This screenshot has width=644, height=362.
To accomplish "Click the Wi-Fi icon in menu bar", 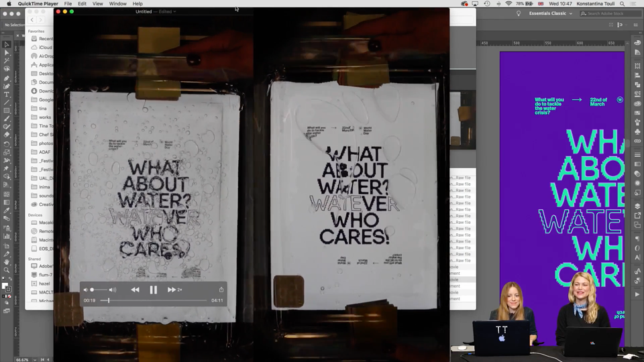I will (x=508, y=4).
